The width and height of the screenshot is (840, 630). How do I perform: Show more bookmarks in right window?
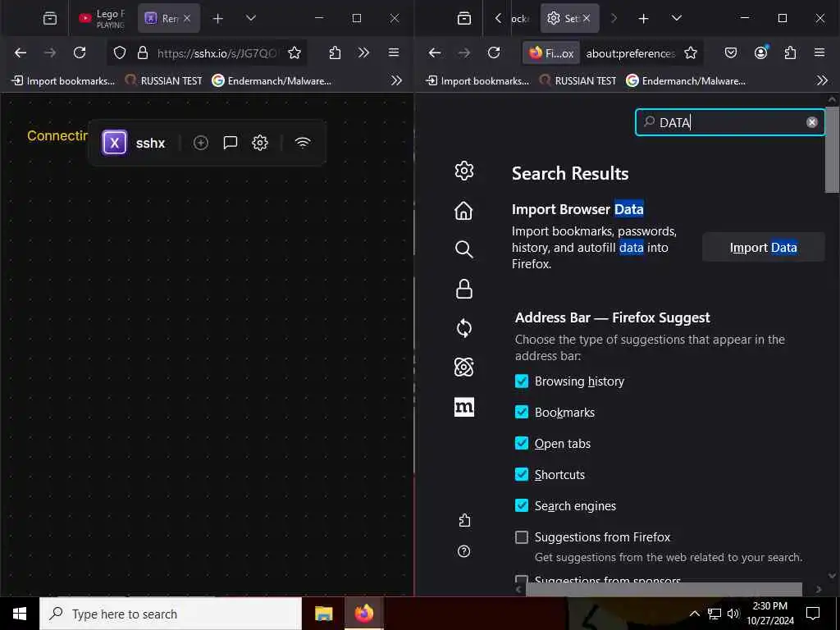pyautogui.click(x=822, y=80)
